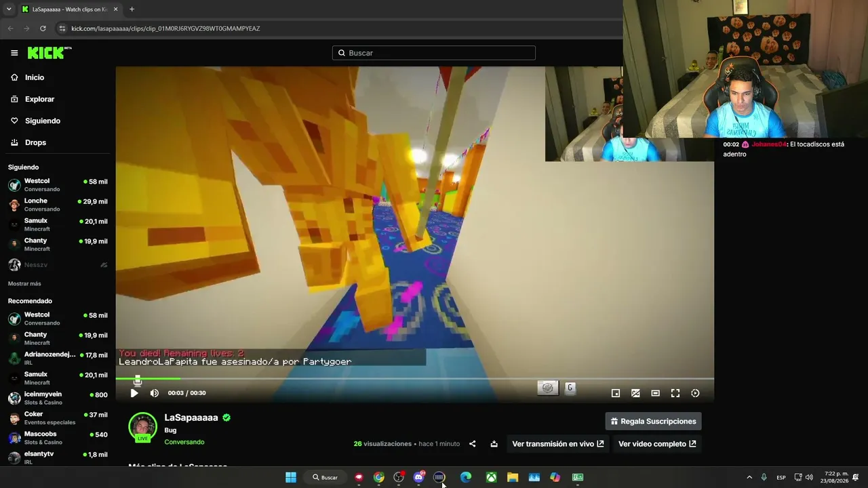The width and height of the screenshot is (868, 488).
Task: Switch the ESP keyboard language indicator
Action: 781,477
